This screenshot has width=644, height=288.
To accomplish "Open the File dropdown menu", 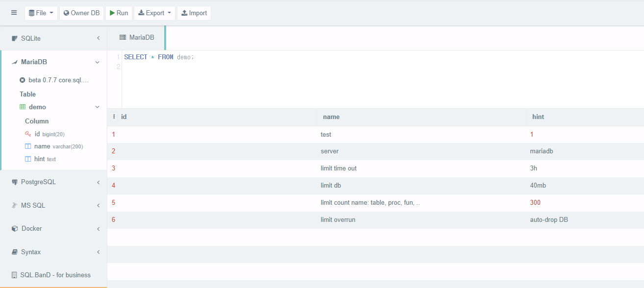I will 41,13.
